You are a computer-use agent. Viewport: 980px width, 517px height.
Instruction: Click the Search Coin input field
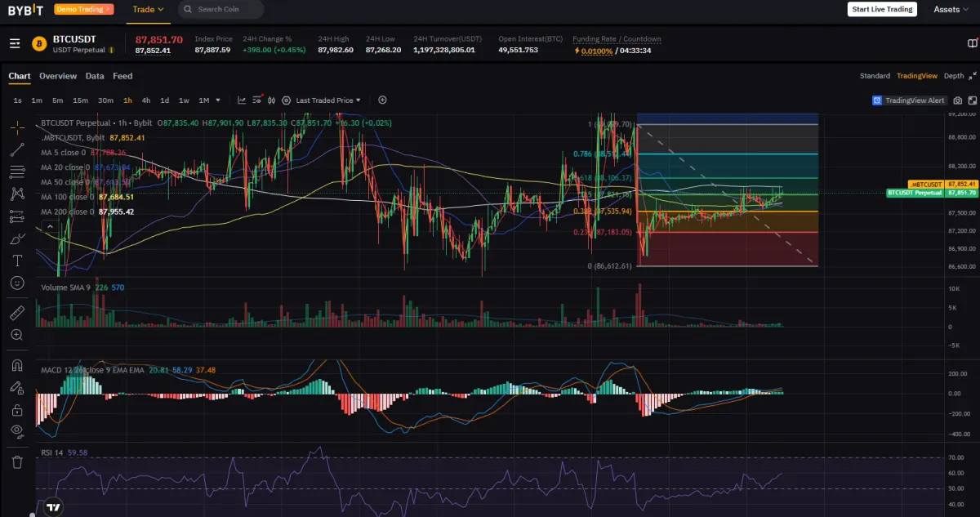point(220,9)
